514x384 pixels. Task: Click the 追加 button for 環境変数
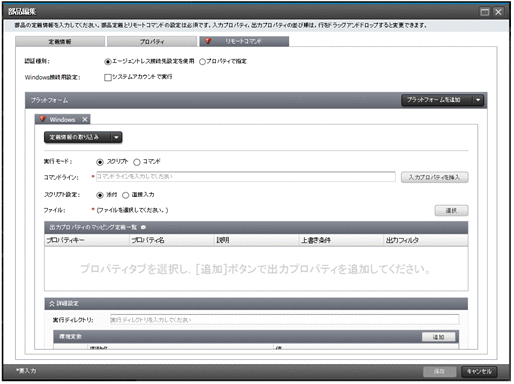[438, 337]
